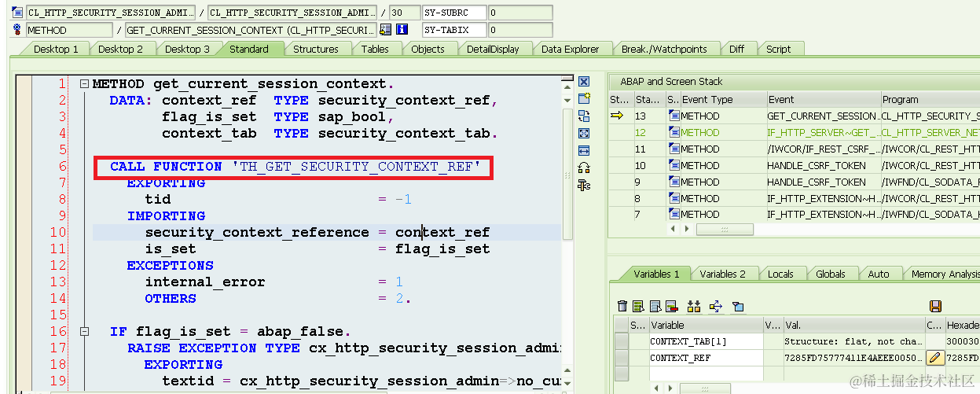Viewport: 980px width, 394px height.
Task: Switch to the Desktop 3 tab
Action: tap(187, 49)
